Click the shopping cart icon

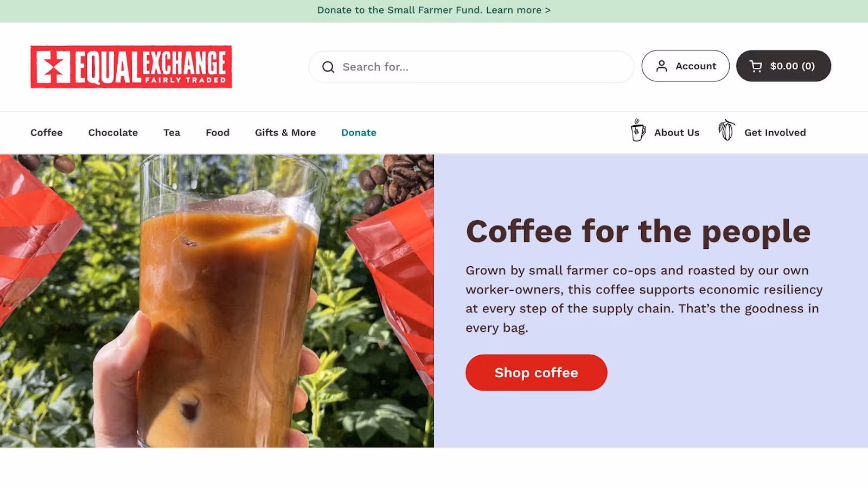(x=756, y=66)
